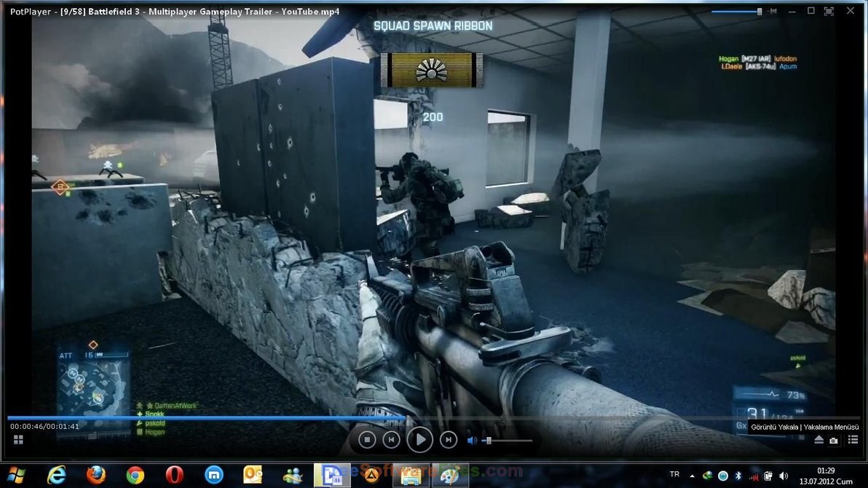This screenshot has height=488, width=868.
Task: Open the Maxthon browser taskbar icon
Action: (x=214, y=476)
